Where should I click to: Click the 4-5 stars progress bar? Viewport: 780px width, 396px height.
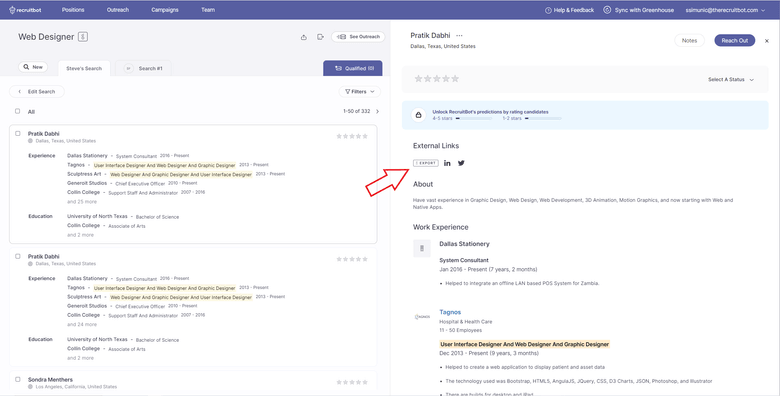pyautogui.click(x=474, y=118)
